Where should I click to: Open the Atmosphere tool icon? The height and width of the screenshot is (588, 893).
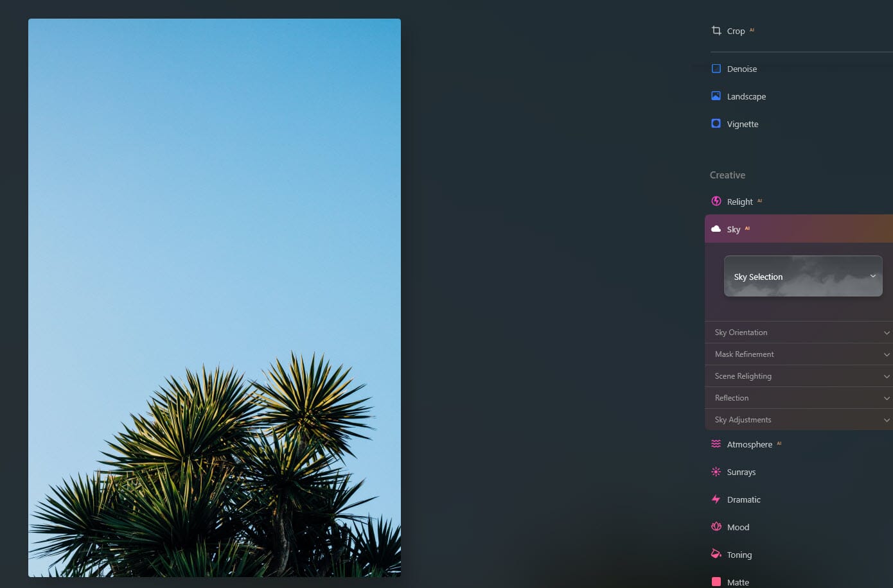(x=716, y=444)
